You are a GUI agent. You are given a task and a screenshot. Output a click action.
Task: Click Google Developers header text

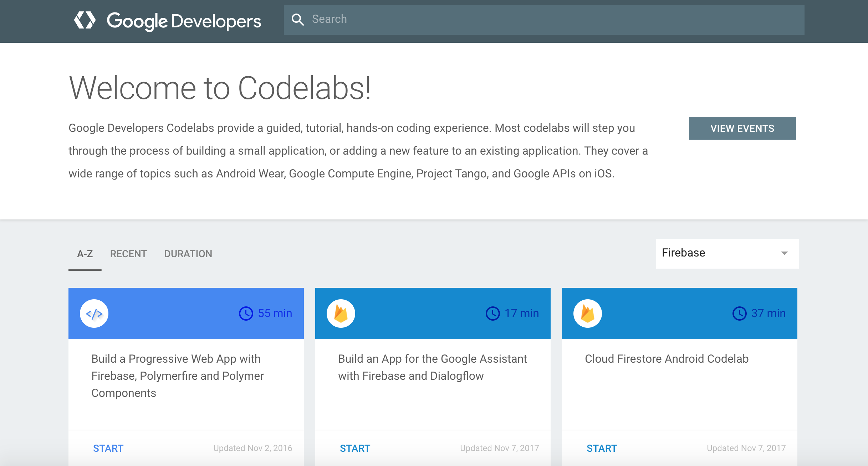(184, 21)
